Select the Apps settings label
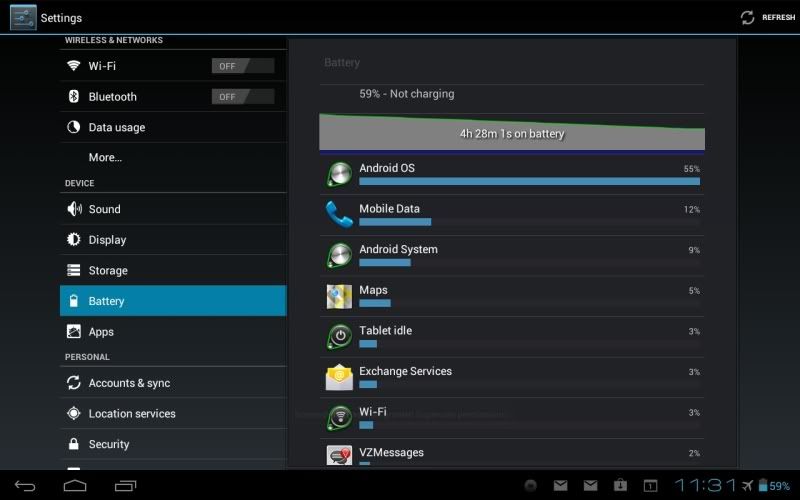Viewport: 800px width, 500px height. pos(101,332)
